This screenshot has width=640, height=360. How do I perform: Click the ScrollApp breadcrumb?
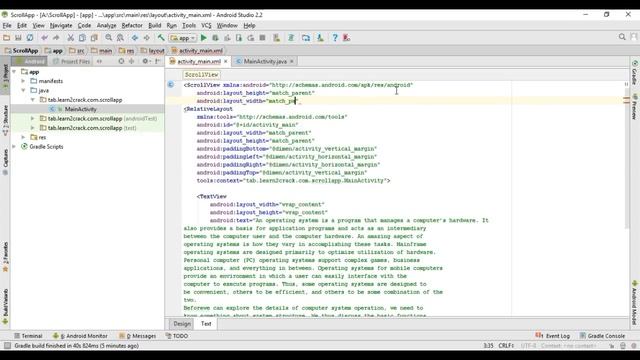pyautogui.click(x=21, y=51)
